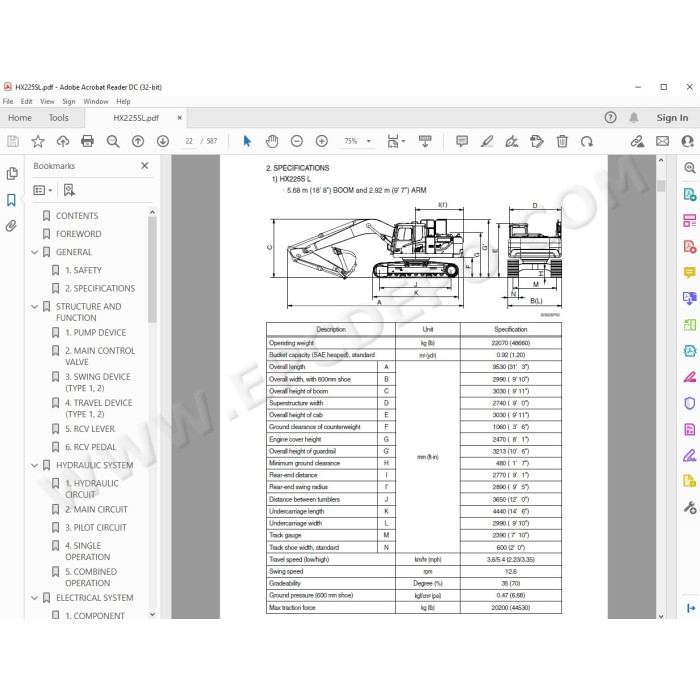
Task: Jump to FOREWORD bookmark
Action: (x=79, y=234)
